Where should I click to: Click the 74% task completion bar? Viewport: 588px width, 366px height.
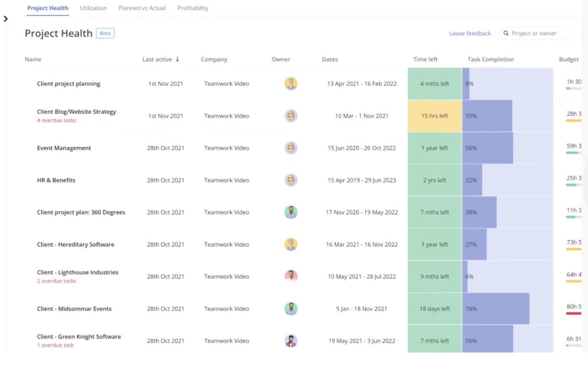pyautogui.click(x=496, y=308)
